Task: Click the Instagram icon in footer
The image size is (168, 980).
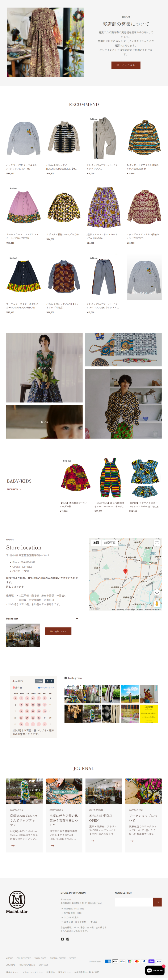Action: [x=63, y=939]
